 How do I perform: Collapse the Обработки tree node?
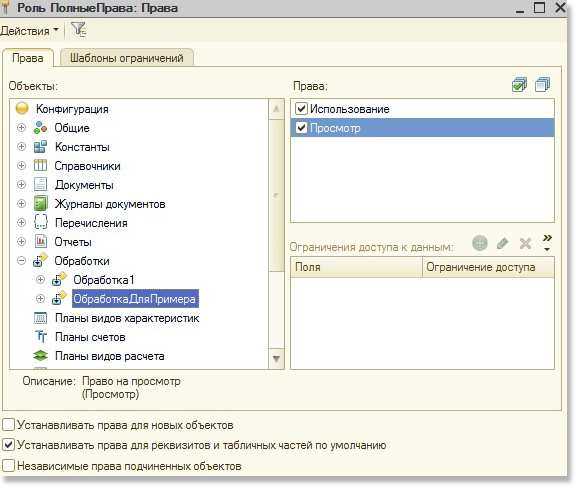point(22,261)
